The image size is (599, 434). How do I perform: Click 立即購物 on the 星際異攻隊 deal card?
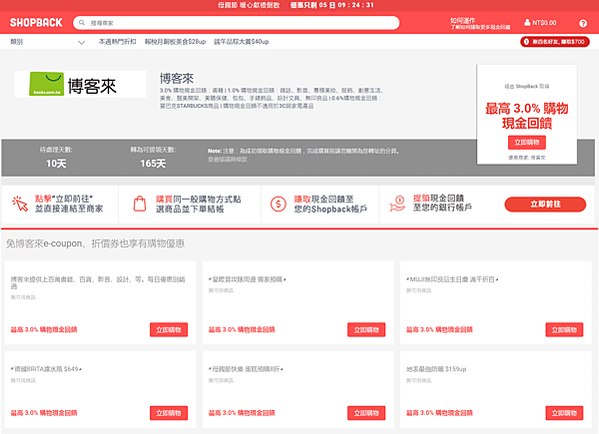[x=366, y=330]
